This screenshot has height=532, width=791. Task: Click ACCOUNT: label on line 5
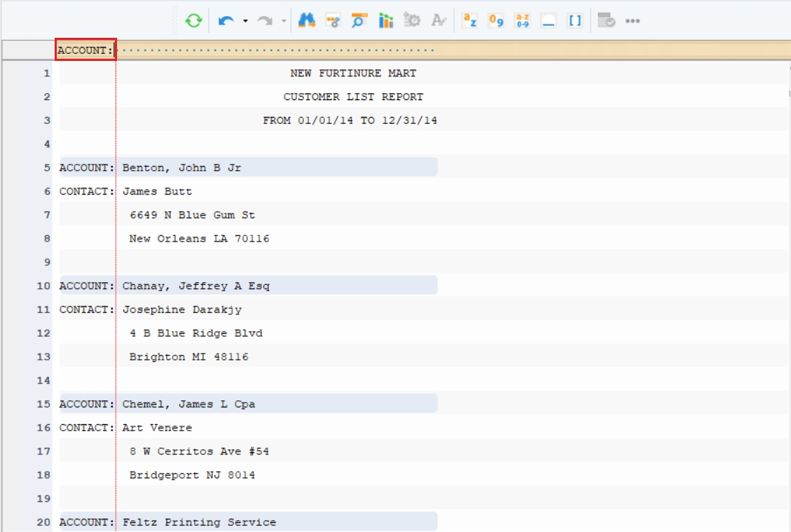pyautogui.click(x=87, y=168)
